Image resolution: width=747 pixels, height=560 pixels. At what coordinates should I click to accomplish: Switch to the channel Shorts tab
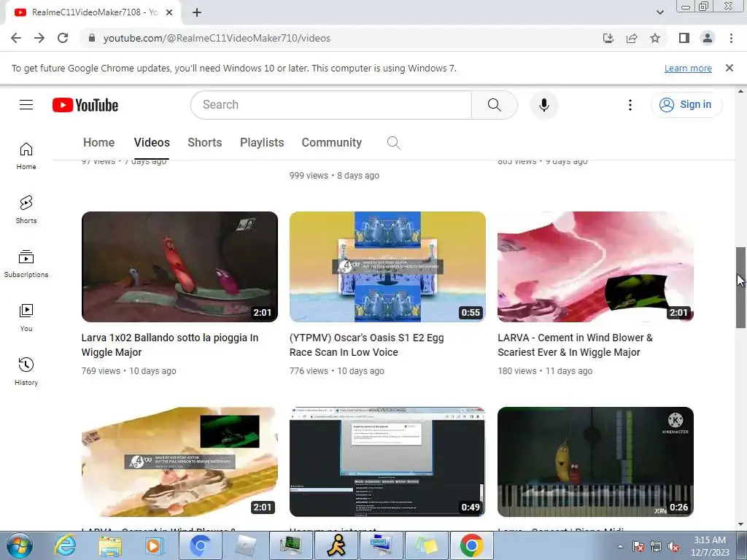[205, 142]
